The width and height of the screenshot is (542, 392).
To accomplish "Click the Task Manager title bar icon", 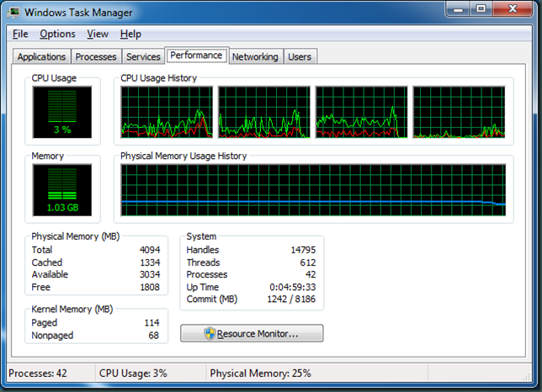I will click(14, 13).
